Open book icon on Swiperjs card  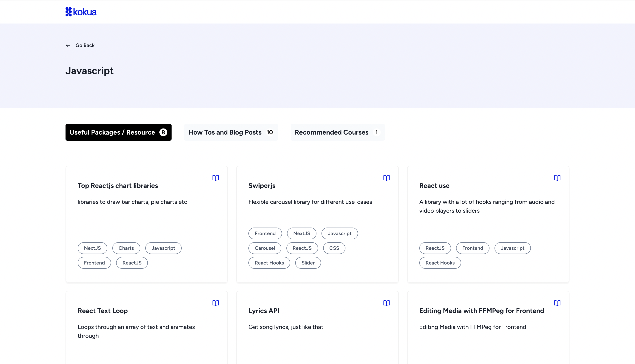(x=387, y=178)
